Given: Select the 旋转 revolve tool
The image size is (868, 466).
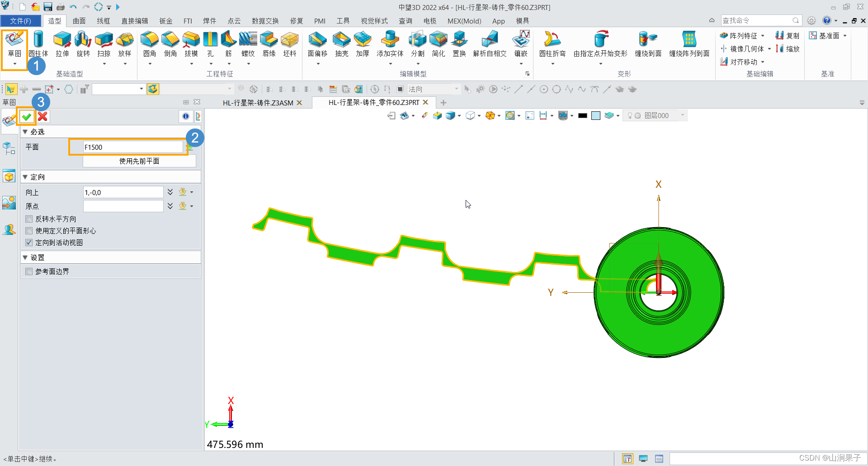Looking at the screenshot, I should (x=83, y=44).
